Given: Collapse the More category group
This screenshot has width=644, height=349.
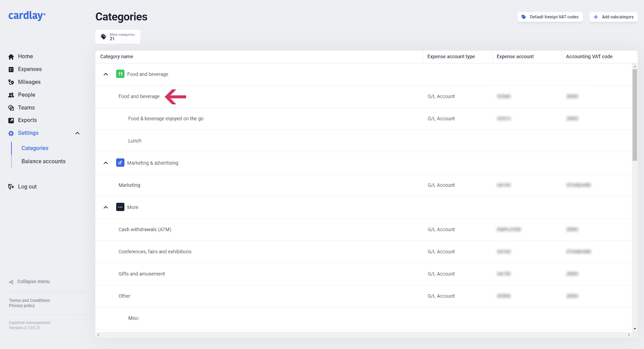Looking at the screenshot, I should click(106, 207).
